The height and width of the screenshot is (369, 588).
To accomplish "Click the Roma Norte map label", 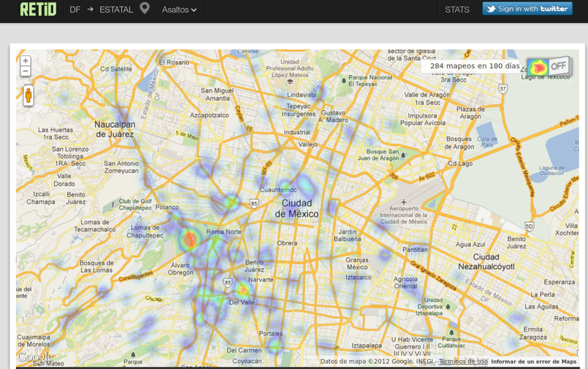I will [224, 232].
